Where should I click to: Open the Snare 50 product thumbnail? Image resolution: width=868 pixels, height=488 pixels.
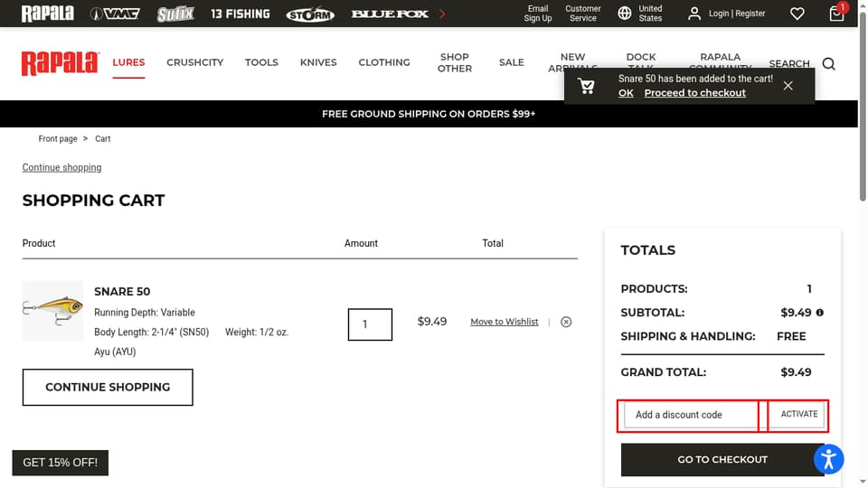52,310
